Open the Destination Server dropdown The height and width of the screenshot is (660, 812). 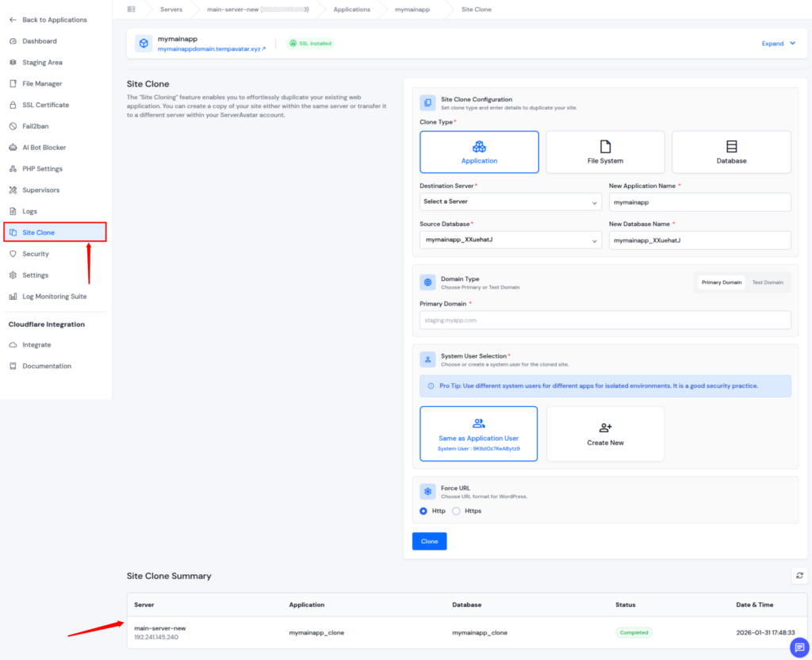pyautogui.click(x=511, y=202)
